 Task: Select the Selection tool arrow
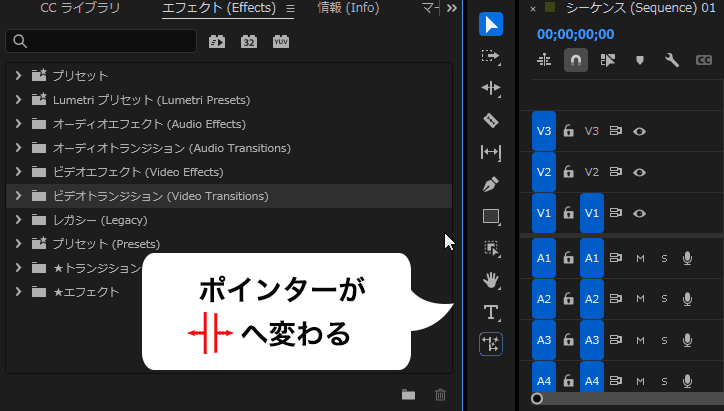[x=491, y=24]
